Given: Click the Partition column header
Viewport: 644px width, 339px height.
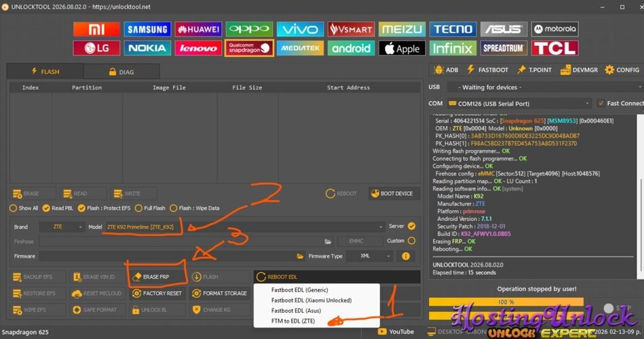Looking at the screenshot, I should pos(87,87).
